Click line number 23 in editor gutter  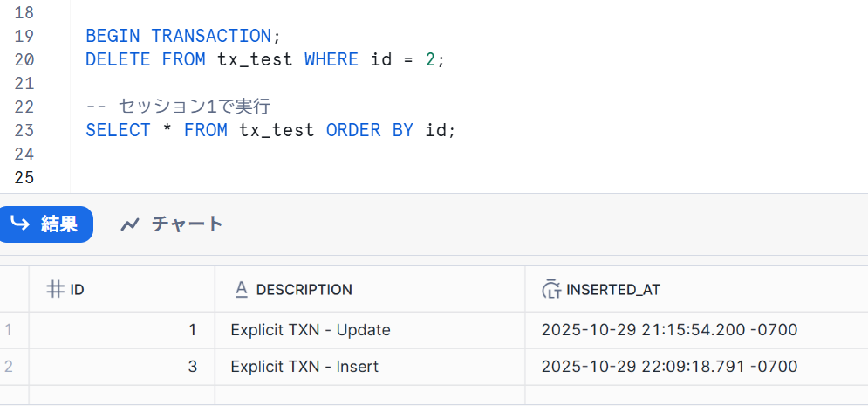pyautogui.click(x=24, y=130)
